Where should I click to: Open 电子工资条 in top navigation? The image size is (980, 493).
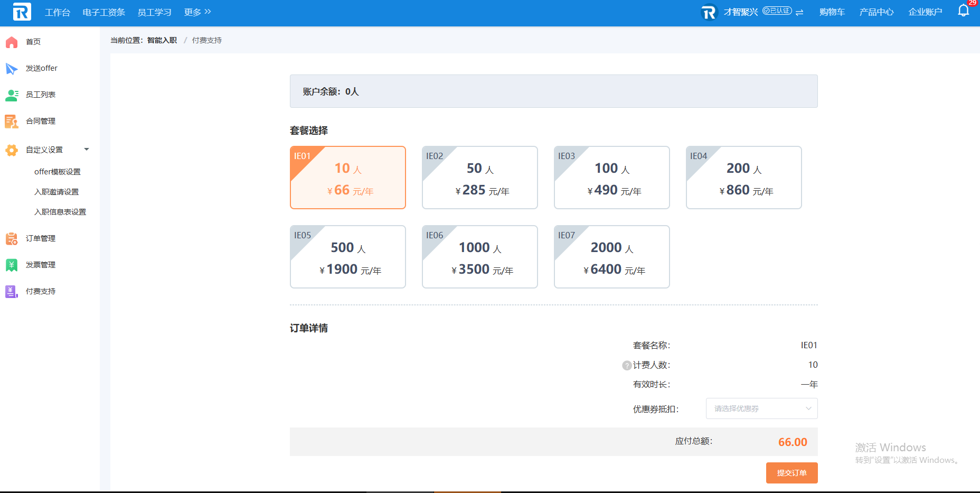104,12
